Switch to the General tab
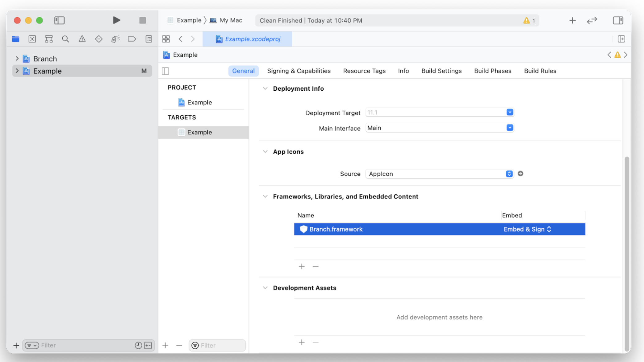The height and width of the screenshot is (362, 644). 243,71
